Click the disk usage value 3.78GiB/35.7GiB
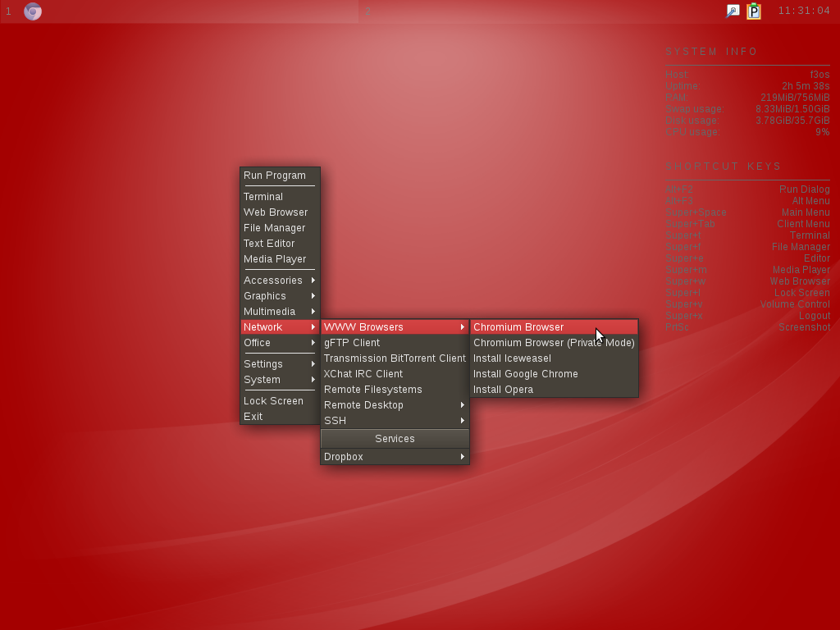This screenshot has height=630, width=840. (x=792, y=121)
